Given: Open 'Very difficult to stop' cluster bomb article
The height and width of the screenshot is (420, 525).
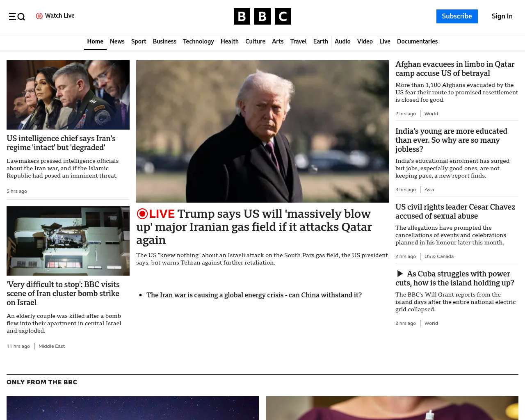Looking at the screenshot, I should 63,293.
